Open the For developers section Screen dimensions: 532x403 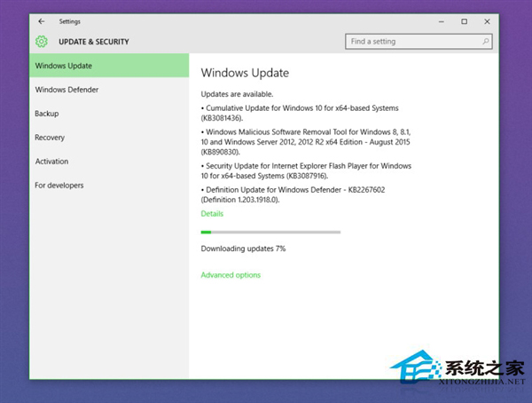click(109, 186)
